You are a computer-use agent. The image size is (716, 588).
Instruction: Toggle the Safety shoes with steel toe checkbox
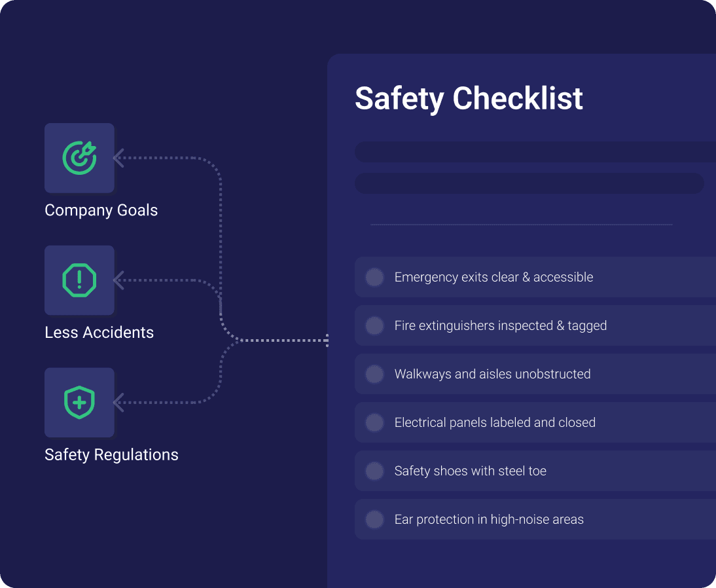(x=374, y=471)
